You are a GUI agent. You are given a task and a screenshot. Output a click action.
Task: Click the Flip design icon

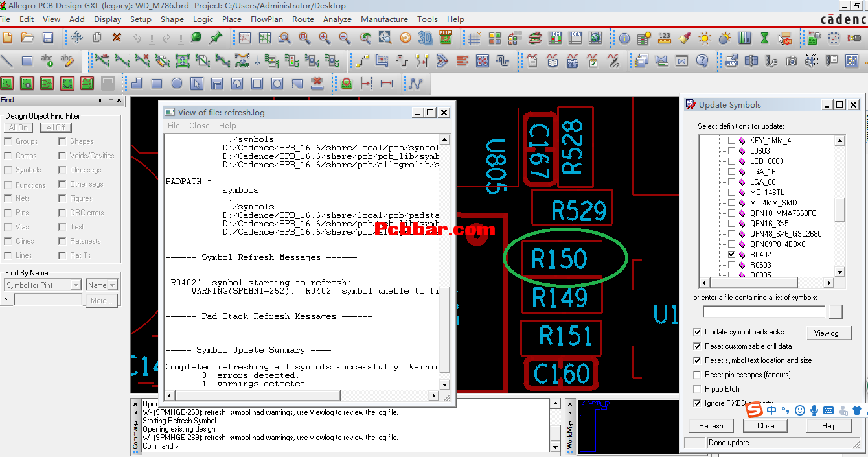(x=446, y=38)
